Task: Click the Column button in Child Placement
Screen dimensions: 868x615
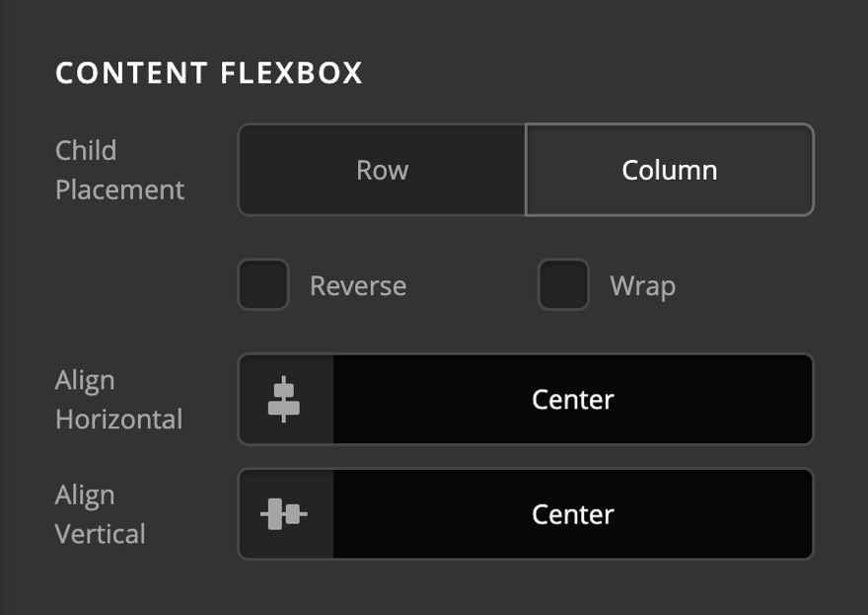Action: point(669,170)
